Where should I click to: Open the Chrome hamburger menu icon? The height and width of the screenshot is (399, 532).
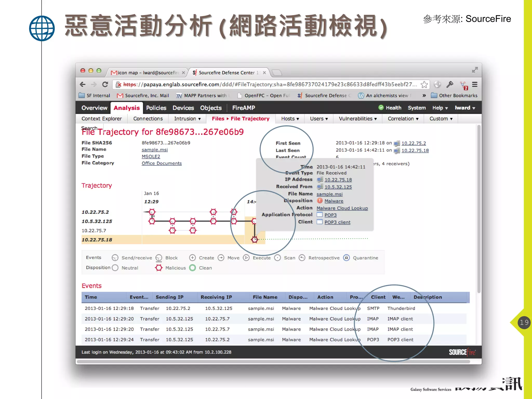pos(475,84)
